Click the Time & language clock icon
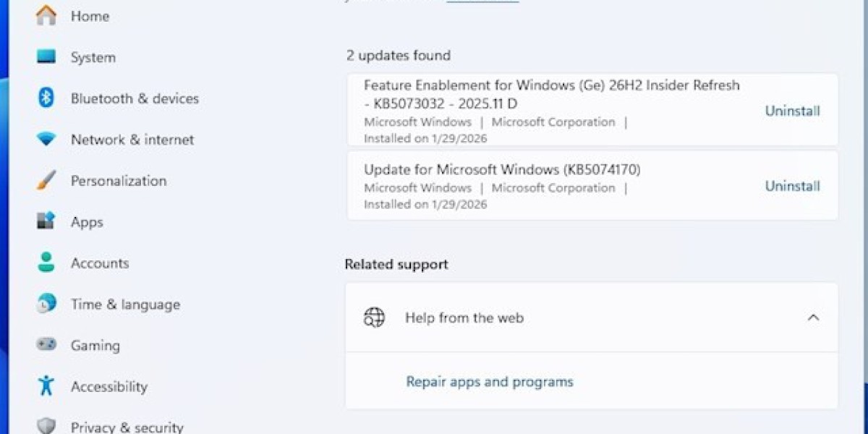Viewport: 868px width, 434px height. point(46,304)
